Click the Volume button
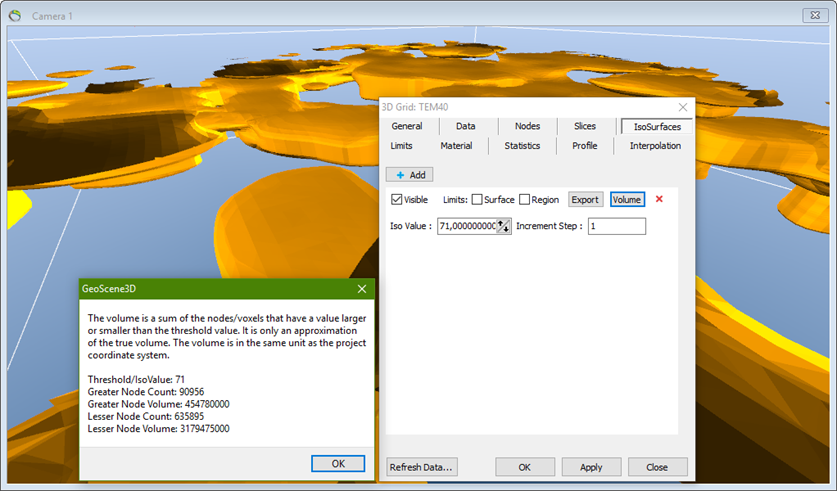Screen dimensions: 837x491 click(627, 200)
